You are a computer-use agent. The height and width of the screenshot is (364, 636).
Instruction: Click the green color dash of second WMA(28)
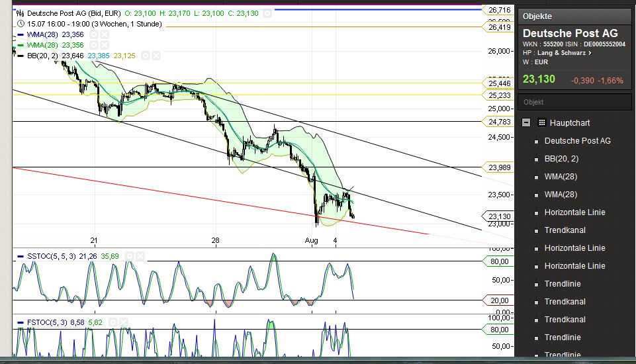(x=21, y=46)
